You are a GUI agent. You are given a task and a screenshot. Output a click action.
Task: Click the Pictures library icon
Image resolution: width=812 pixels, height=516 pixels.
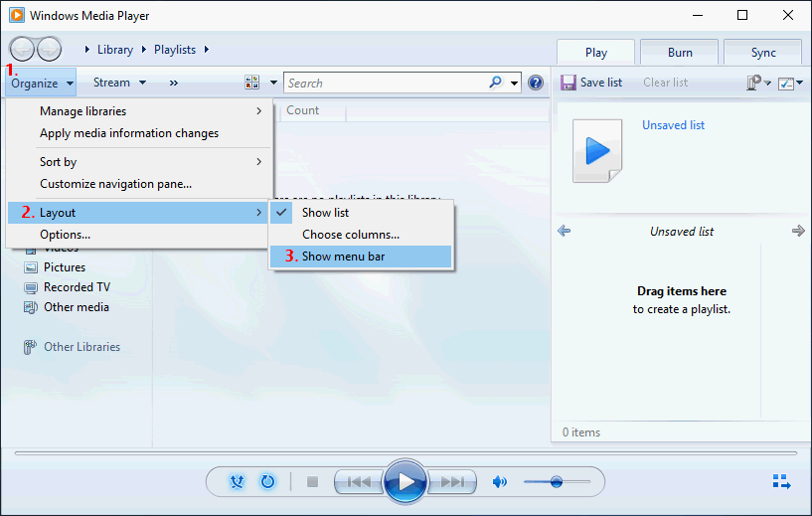tap(31, 267)
